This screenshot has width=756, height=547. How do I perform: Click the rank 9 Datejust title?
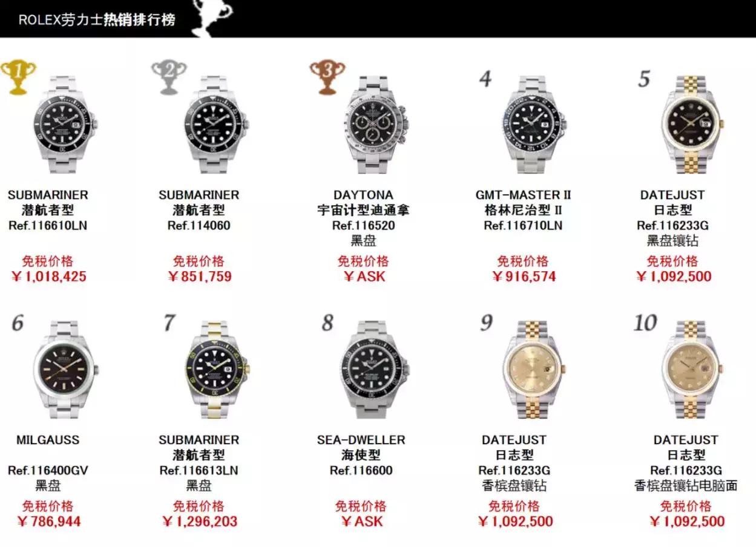(x=514, y=440)
